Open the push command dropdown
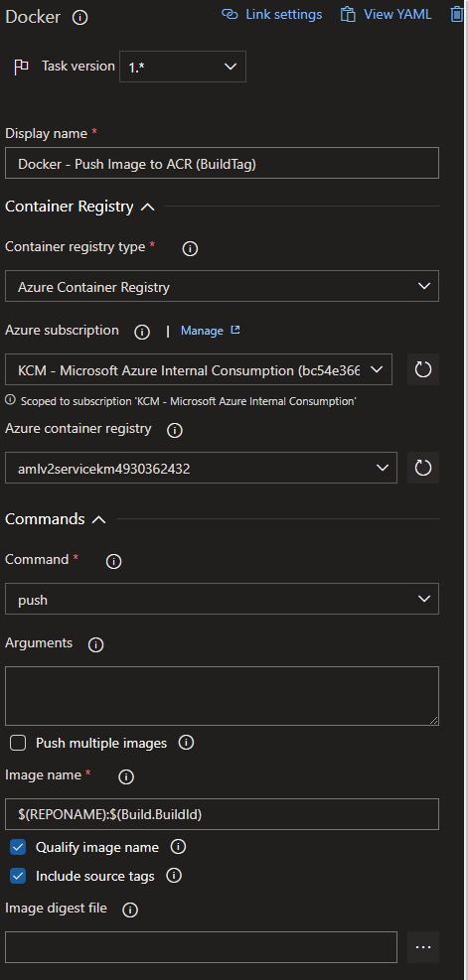 tap(223, 599)
